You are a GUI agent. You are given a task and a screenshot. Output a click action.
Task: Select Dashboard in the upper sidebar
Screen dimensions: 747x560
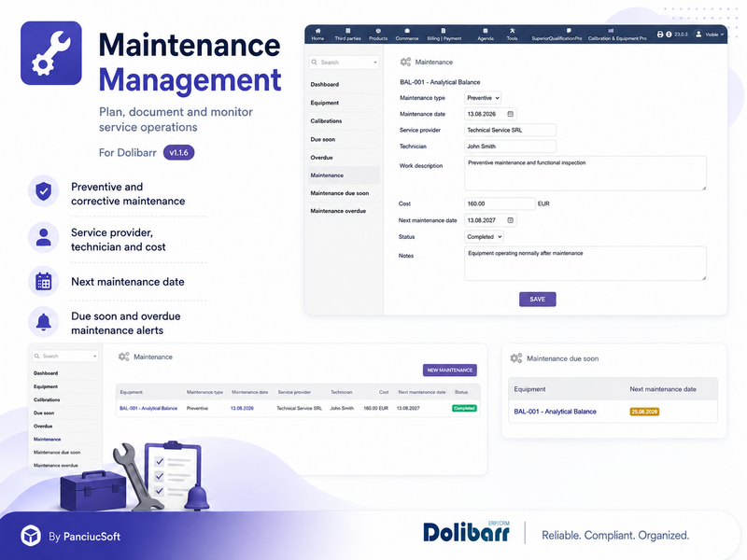point(324,84)
